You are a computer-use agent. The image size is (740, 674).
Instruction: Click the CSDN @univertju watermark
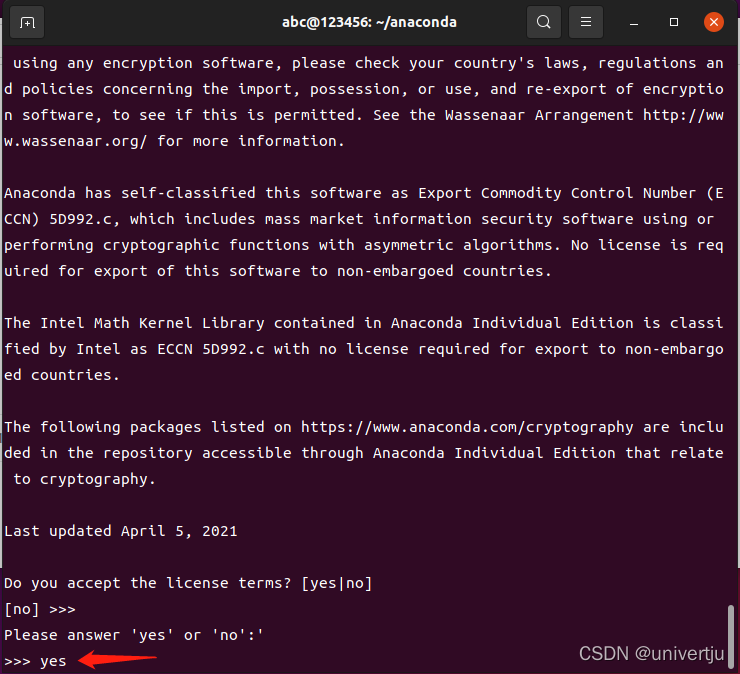(651, 654)
